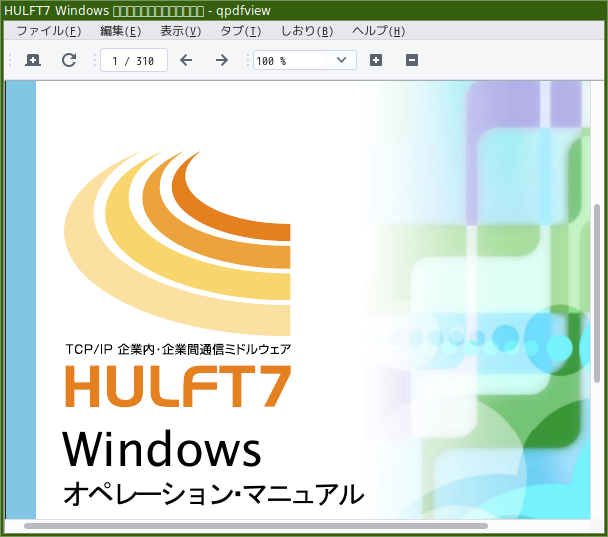Open the zoom level 100 % dropdown

(305, 60)
